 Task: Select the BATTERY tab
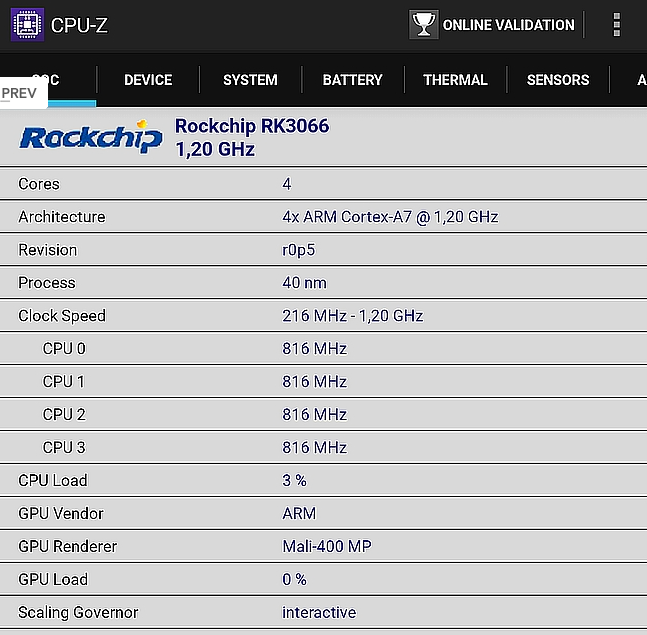pyautogui.click(x=353, y=80)
